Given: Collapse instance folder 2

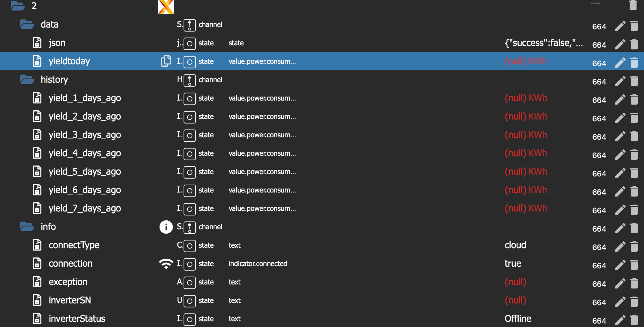Looking at the screenshot, I should pyautogui.click(x=18, y=6).
